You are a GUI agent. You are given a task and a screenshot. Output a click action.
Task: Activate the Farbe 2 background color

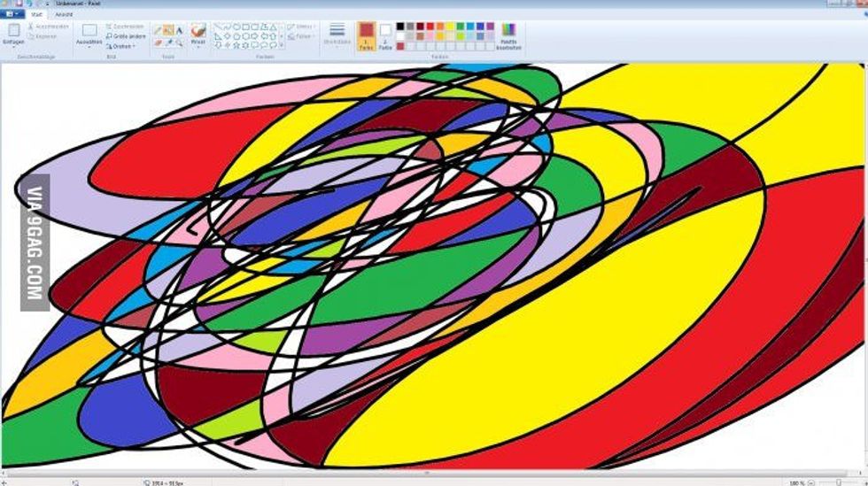(x=385, y=35)
